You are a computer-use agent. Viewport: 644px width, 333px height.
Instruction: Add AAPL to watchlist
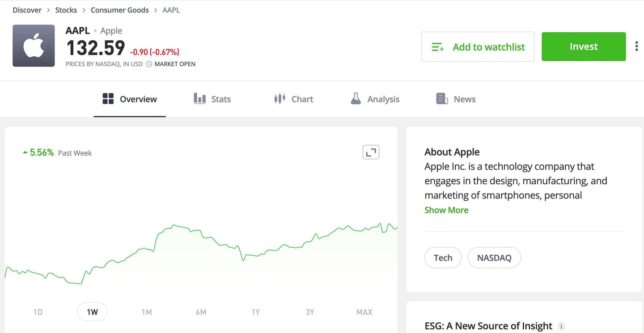[477, 46]
